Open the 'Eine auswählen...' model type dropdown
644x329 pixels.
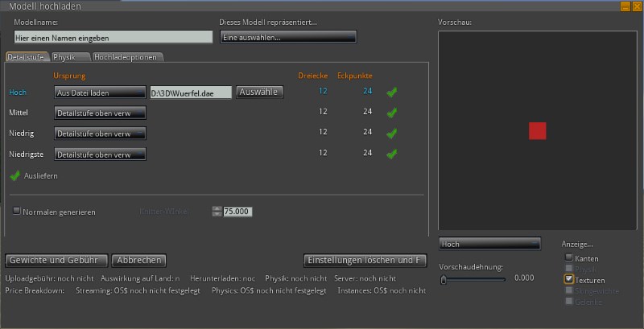[x=287, y=37]
